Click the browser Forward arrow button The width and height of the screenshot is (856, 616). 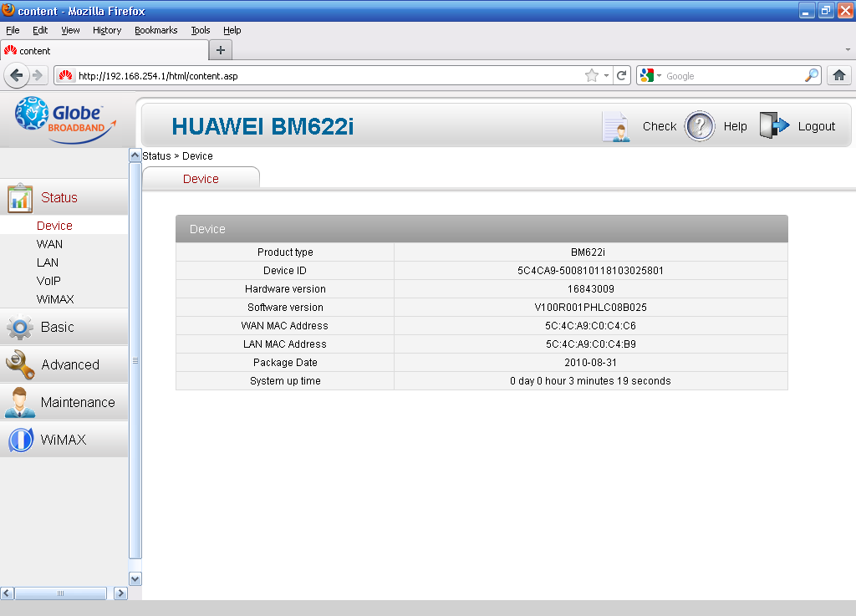click(x=38, y=75)
